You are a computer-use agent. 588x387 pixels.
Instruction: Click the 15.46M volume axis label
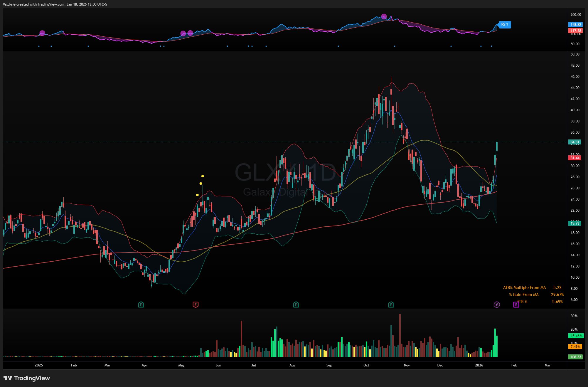576,336
